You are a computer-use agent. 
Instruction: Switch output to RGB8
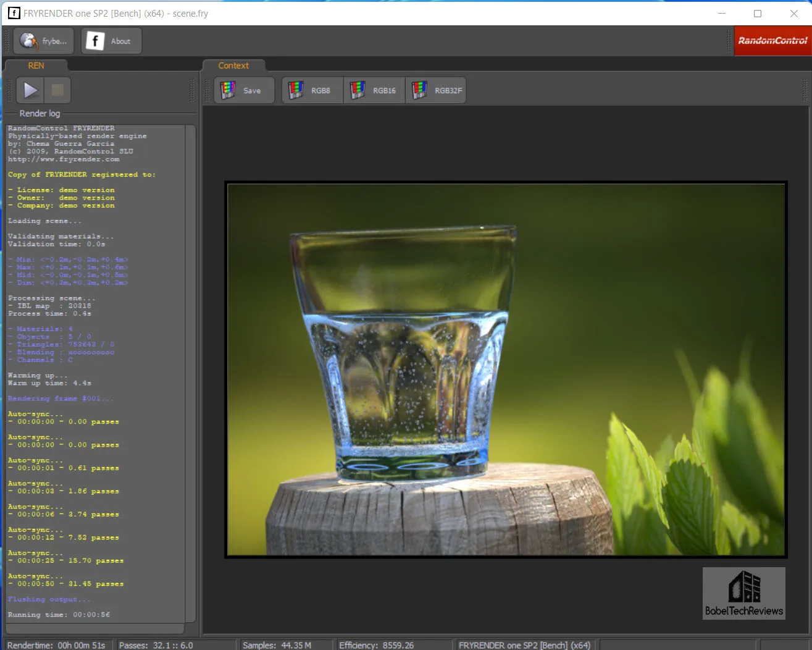coord(312,90)
